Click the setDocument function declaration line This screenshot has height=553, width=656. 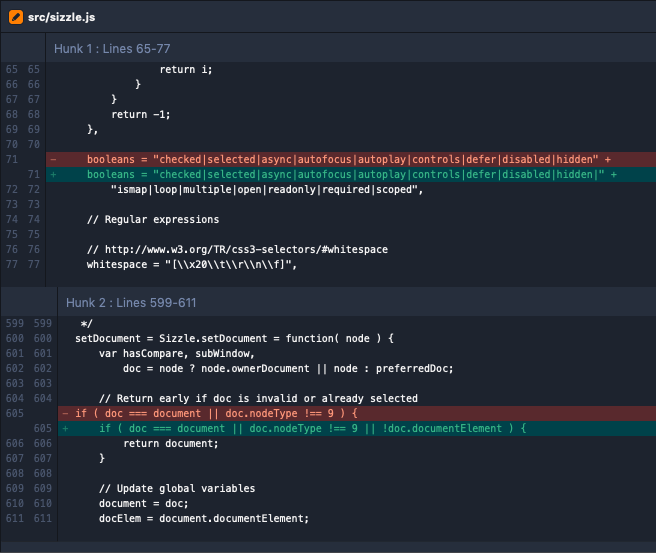coord(234,338)
